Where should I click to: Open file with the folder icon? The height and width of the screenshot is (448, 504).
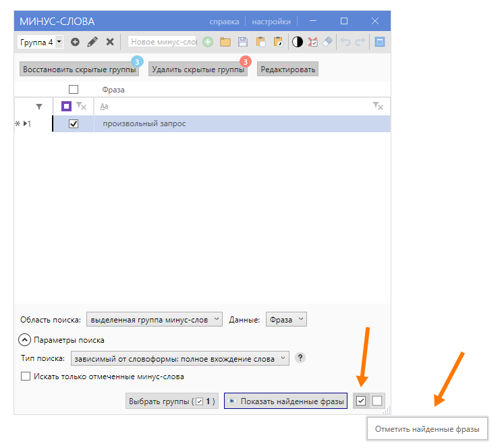coord(225,42)
